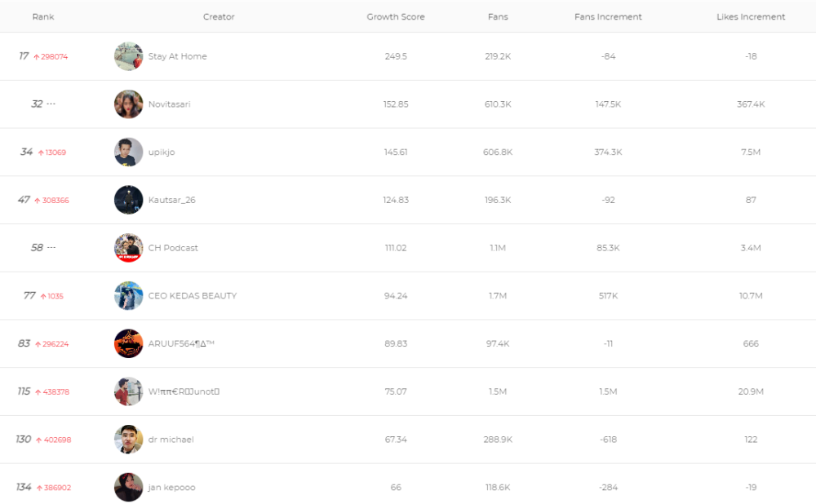The width and height of the screenshot is (816, 504).
Task: Sort by Growth Score column header
Action: pos(396,16)
